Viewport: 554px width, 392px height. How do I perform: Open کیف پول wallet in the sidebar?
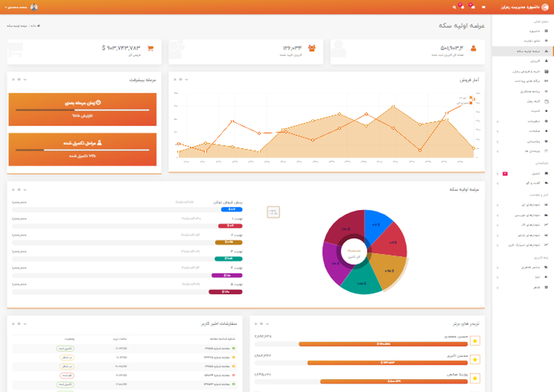pyautogui.click(x=522, y=102)
